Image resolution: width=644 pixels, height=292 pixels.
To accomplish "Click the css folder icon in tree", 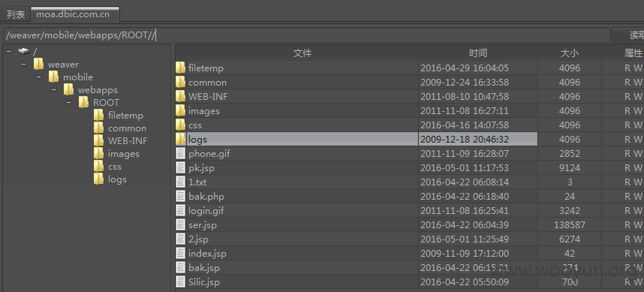I will coord(98,167).
